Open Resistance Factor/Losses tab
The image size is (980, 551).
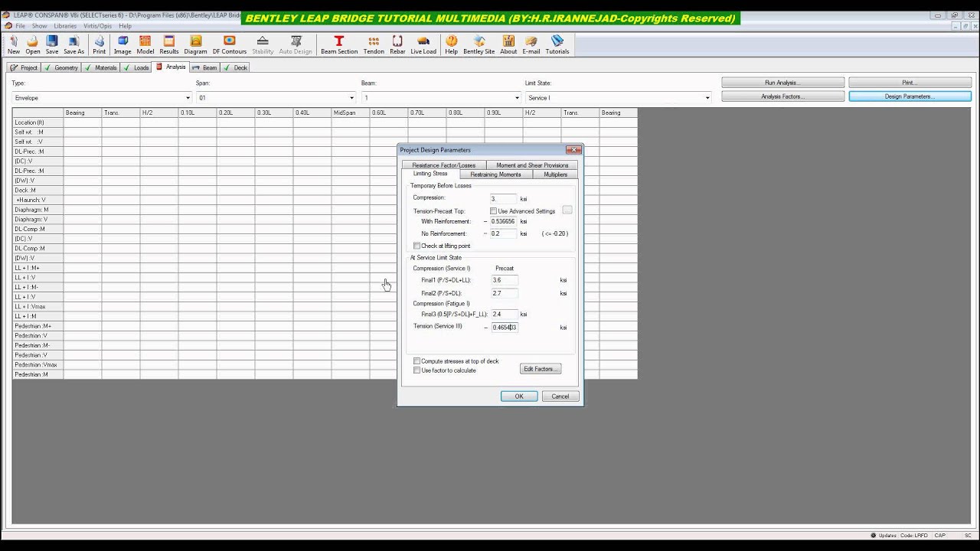coord(443,165)
